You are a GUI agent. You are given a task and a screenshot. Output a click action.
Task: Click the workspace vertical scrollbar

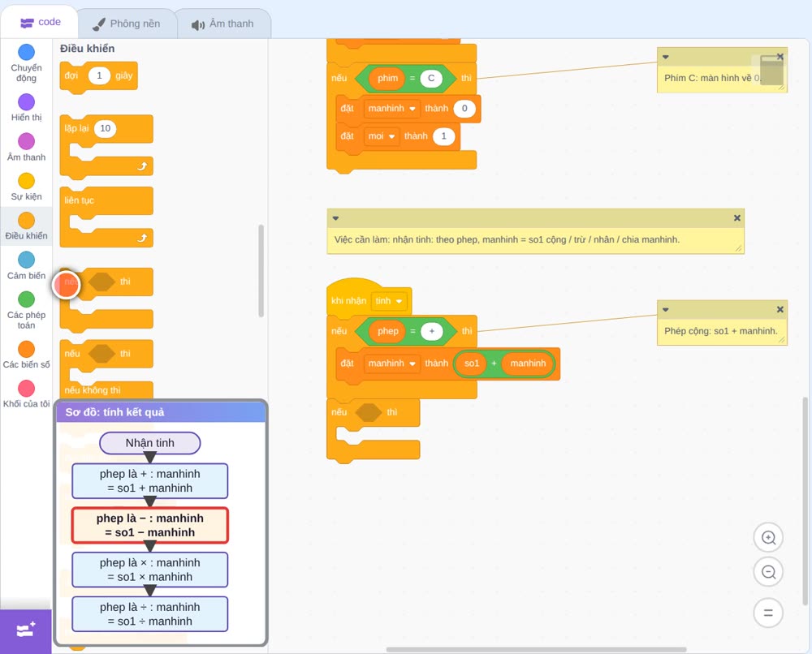click(805, 501)
